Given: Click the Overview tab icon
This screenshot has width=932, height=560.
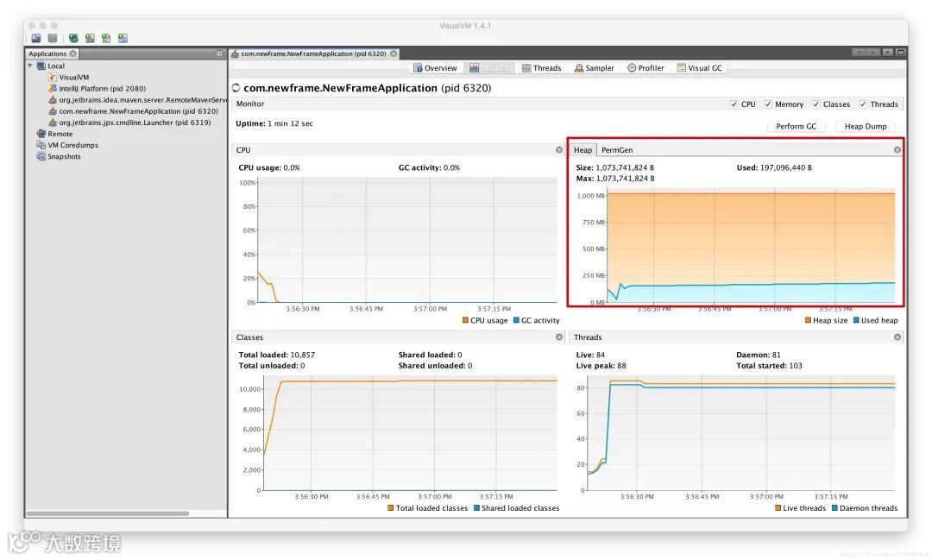Looking at the screenshot, I should click(418, 68).
